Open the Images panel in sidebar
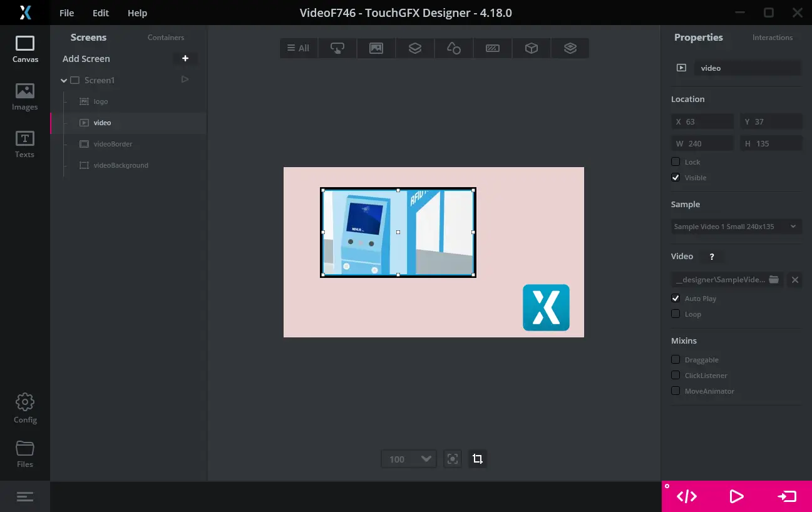Screen dimensions: 812x512 pos(25,96)
